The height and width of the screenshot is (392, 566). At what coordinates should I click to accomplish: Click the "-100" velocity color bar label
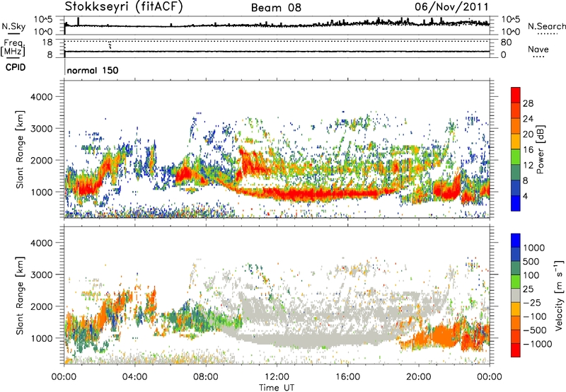coord(534,316)
